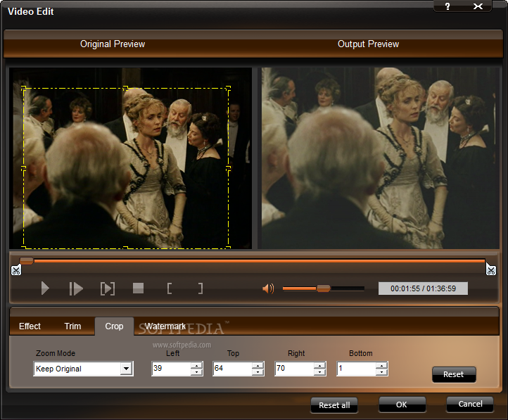Click the Play button
The width and height of the screenshot is (508, 420).
[45, 288]
